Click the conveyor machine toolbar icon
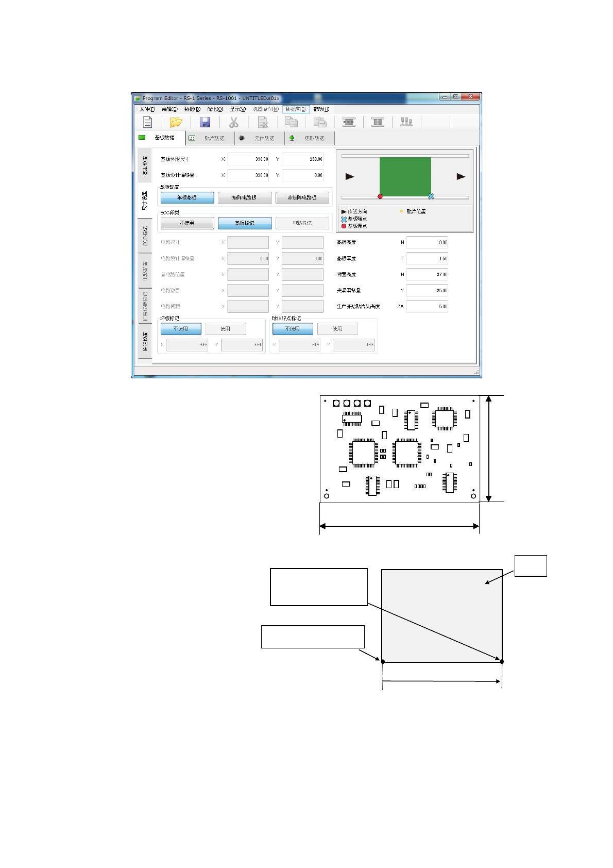This screenshot has width=613, height=868. (x=349, y=122)
